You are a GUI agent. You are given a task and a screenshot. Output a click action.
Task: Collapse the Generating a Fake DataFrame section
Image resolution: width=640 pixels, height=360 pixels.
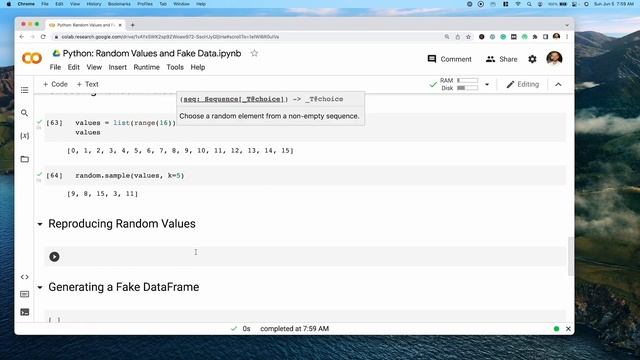click(40, 287)
